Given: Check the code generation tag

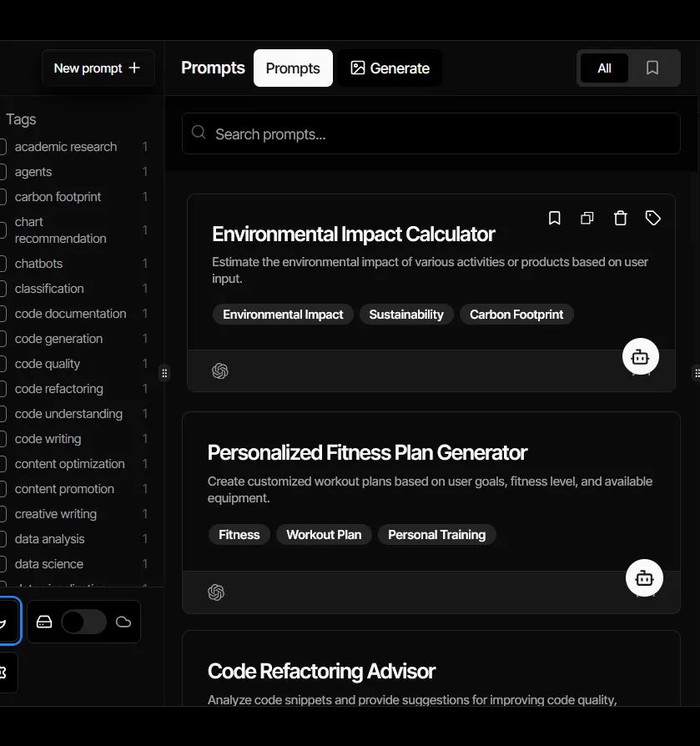Looking at the screenshot, I should coord(3,339).
